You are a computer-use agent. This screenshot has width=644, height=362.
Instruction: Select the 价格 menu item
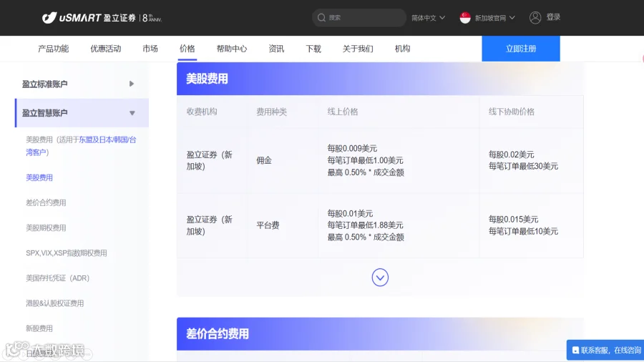(x=187, y=49)
